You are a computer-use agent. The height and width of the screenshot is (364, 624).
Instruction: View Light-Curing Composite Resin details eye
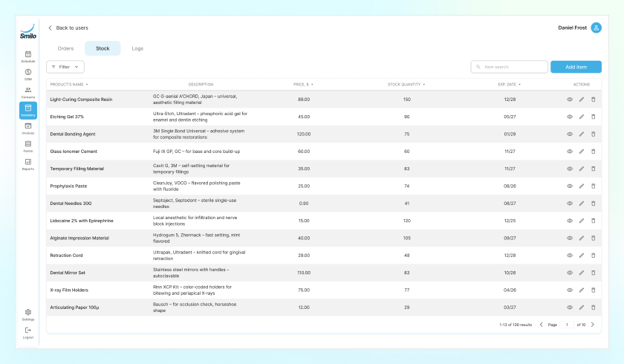tap(570, 100)
